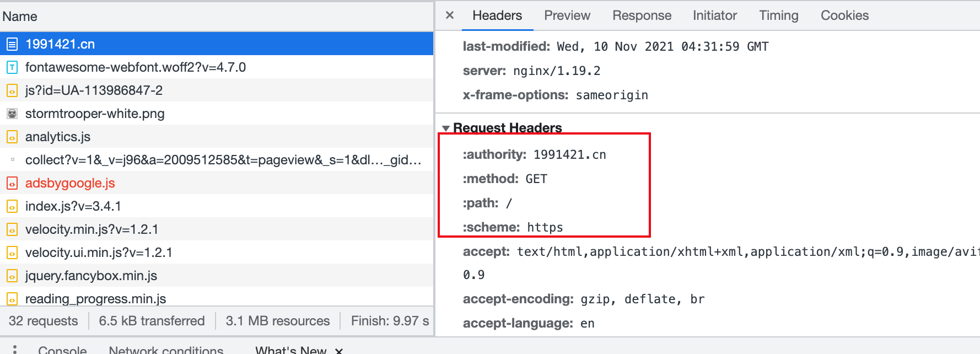Collapse the Request Headers section

[446, 128]
